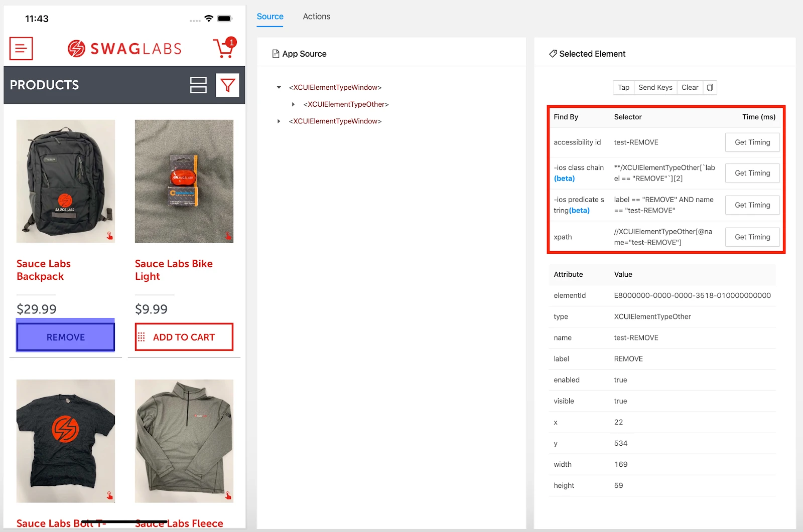Click the ios class chain selector text
This screenshot has height=532, width=803.
click(x=664, y=173)
